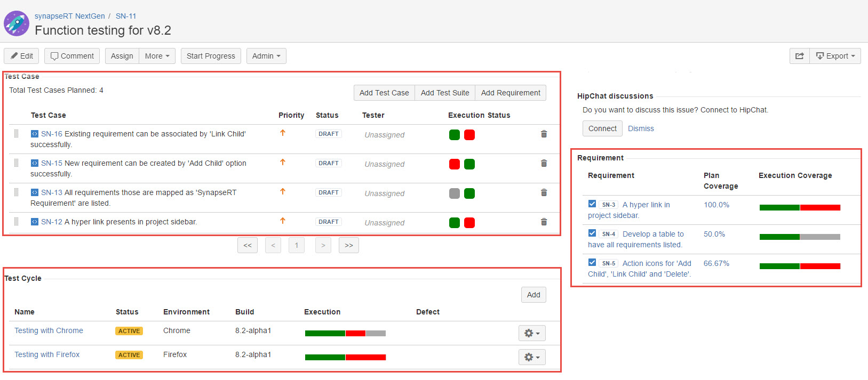Viewport: 868px width, 380px height.
Task: Click the priority arrow of SN-15
Action: tap(283, 163)
